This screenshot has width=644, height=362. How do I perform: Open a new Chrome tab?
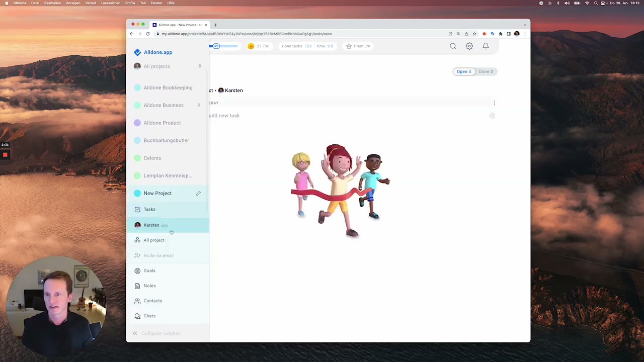[x=215, y=25]
